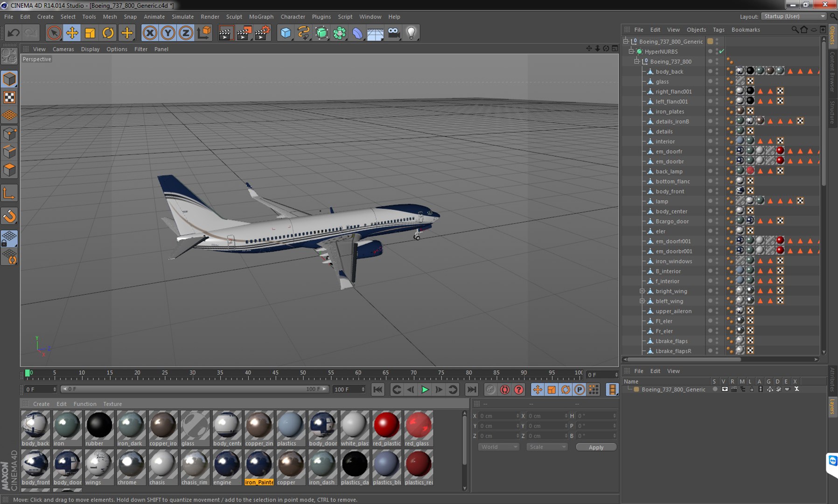Open the World coordinate system dropdown
This screenshot has width=838, height=504.
click(498, 447)
